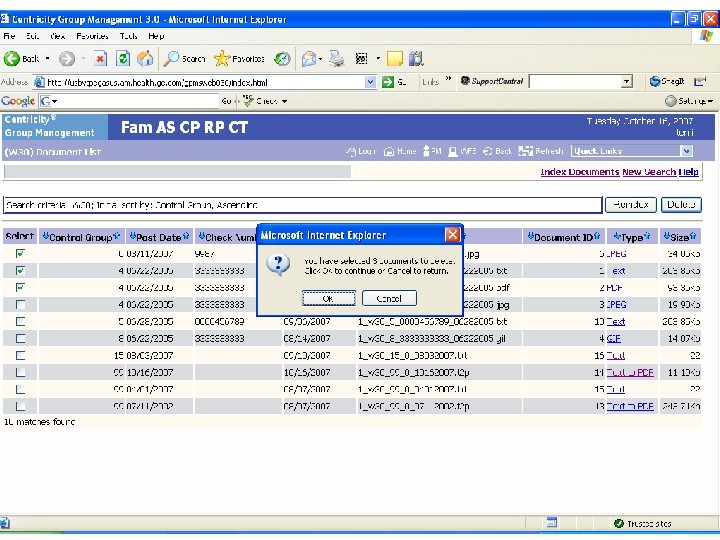Open the GIF type link
This screenshot has width=720, height=540.
(613, 338)
